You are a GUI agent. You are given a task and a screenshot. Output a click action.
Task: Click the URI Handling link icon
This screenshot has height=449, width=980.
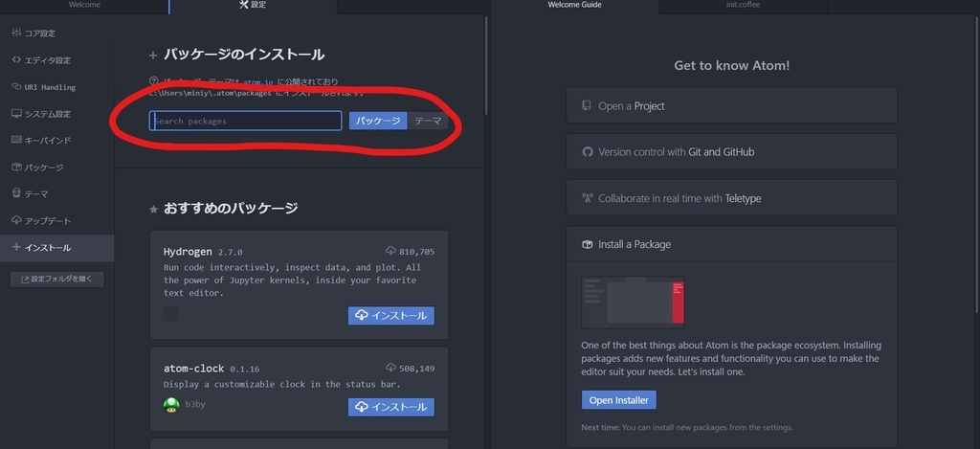pyautogui.click(x=16, y=86)
